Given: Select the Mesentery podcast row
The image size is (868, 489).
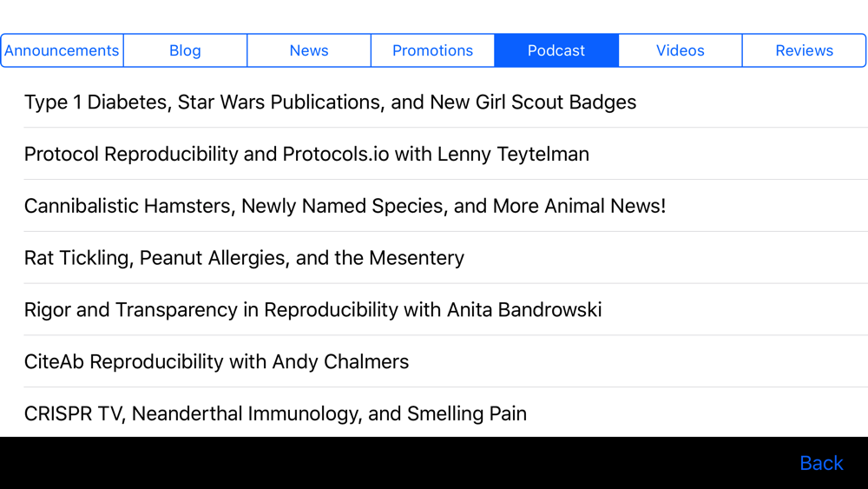Looking at the screenshot, I should coord(244,258).
